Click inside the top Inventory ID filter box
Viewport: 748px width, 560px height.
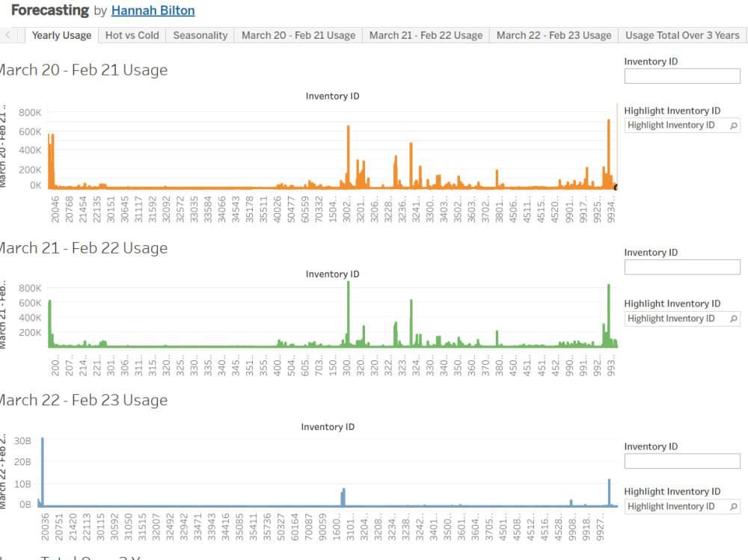pos(681,76)
